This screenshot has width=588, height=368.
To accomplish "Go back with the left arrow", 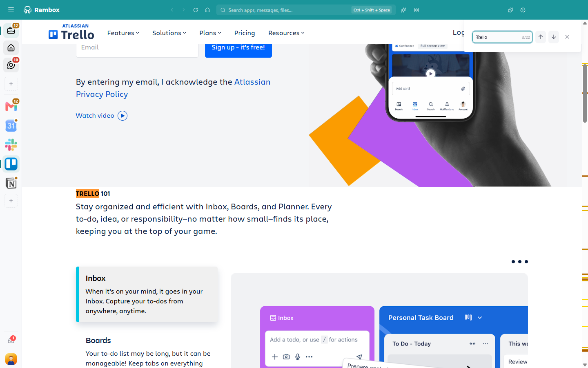I will (x=172, y=10).
